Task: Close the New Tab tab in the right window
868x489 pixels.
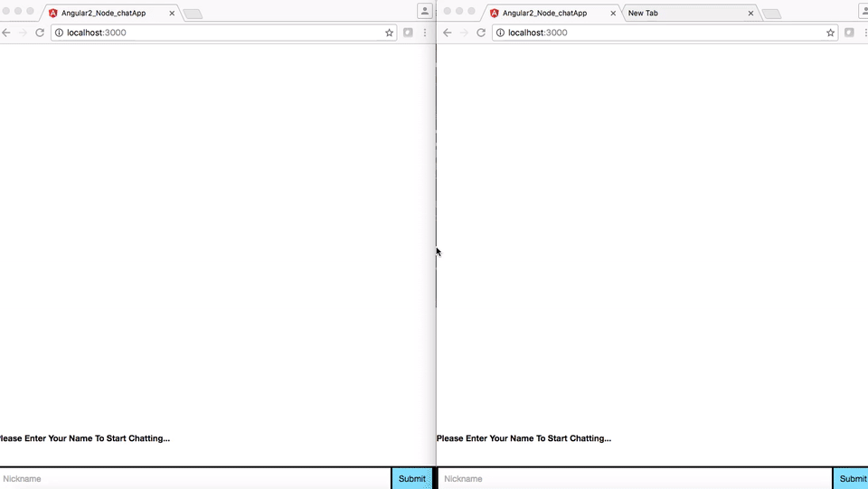Action: (750, 14)
